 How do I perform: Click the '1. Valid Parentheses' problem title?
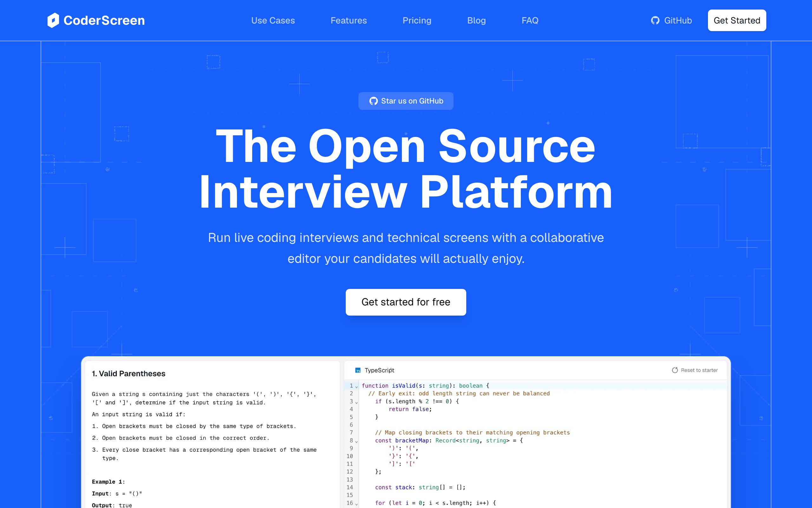click(x=128, y=374)
